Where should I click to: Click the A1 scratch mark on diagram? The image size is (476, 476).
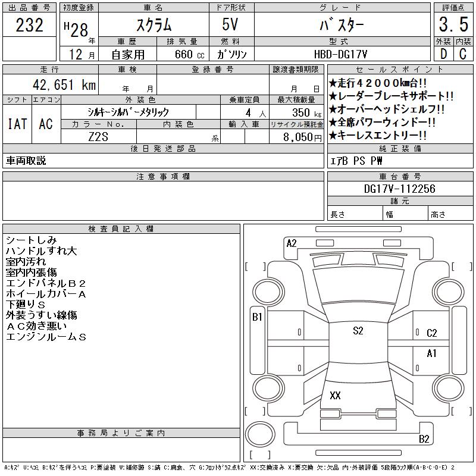(x=431, y=353)
